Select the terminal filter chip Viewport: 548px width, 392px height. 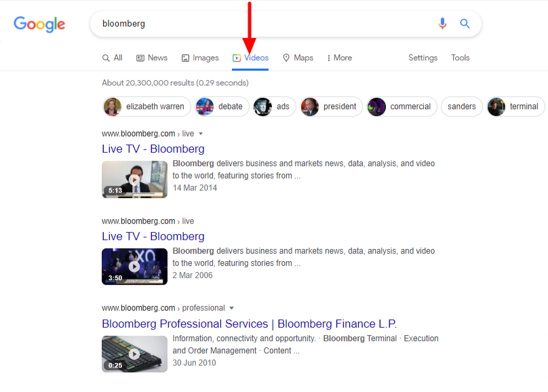coord(516,106)
